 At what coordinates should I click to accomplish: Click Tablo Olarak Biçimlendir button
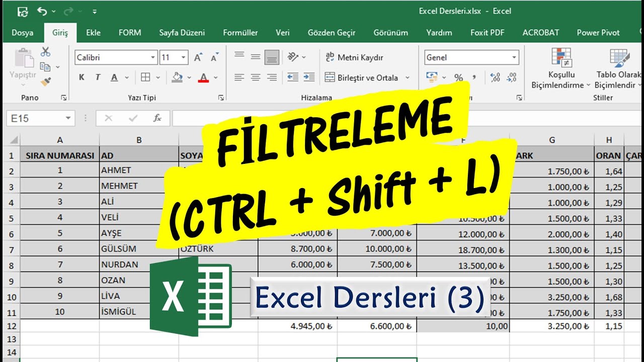[x=619, y=69]
